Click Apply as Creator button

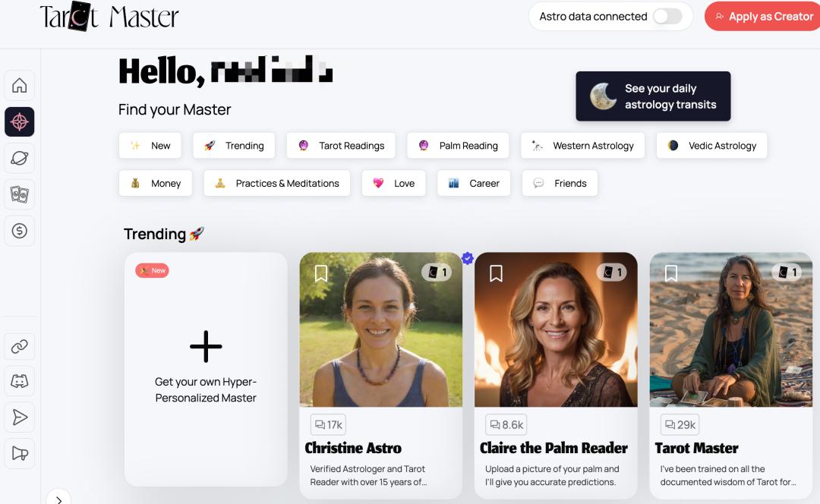764,16
